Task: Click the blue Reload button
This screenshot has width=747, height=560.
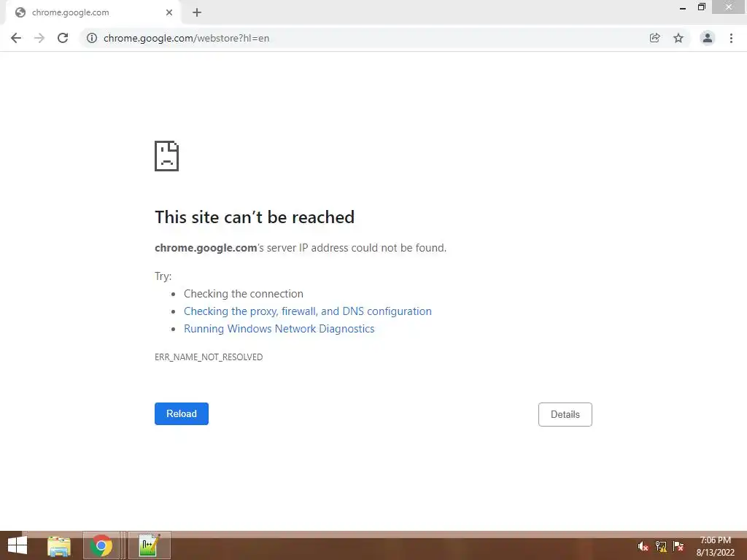Action: coord(182,414)
